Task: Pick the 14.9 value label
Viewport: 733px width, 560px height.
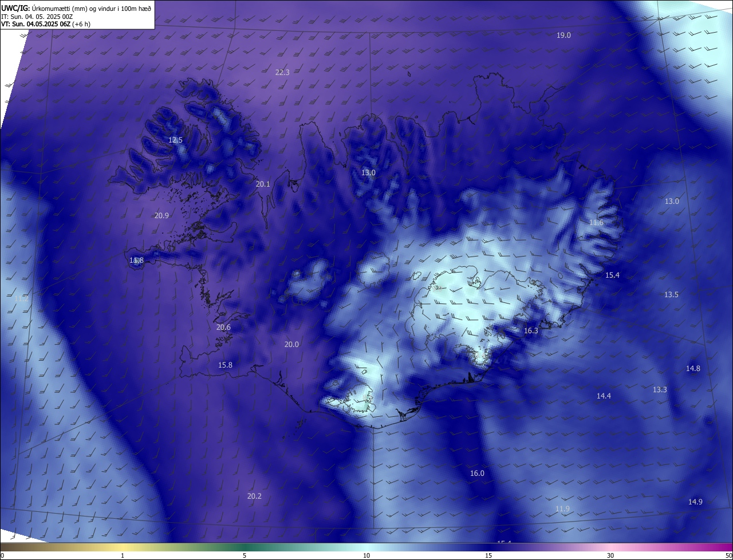Action: click(x=695, y=502)
